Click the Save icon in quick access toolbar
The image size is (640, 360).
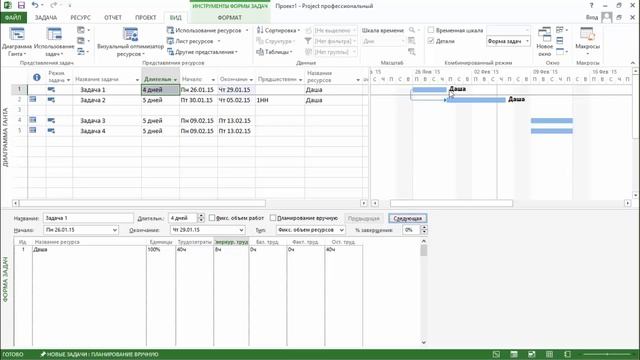click(x=21, y=5)
